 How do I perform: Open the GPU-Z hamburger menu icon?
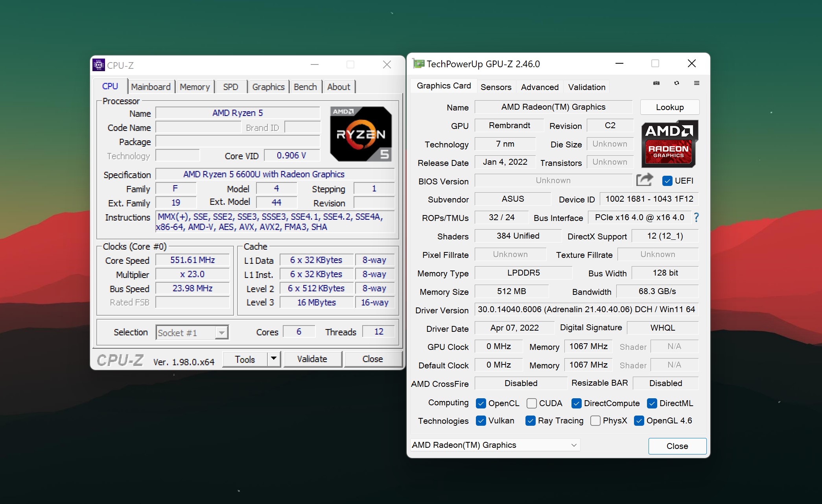697,83
